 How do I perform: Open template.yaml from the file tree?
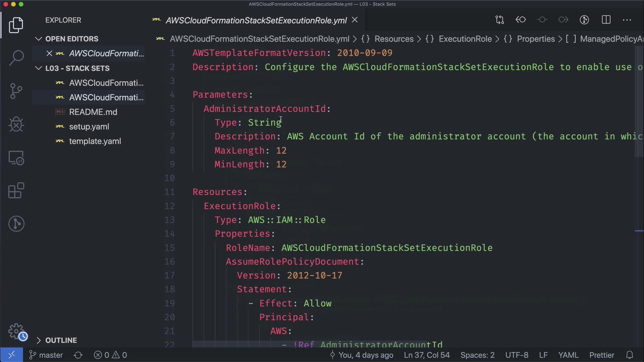point(95,141)
